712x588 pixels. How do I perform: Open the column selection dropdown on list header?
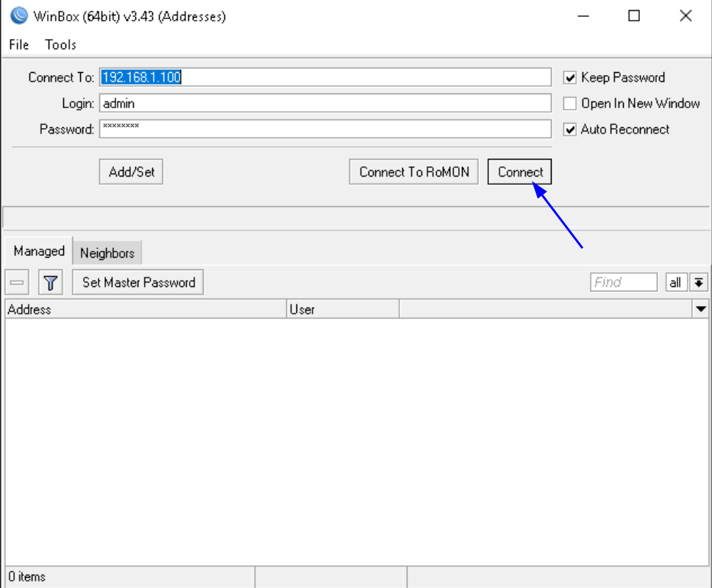click(x=699, y=309)
